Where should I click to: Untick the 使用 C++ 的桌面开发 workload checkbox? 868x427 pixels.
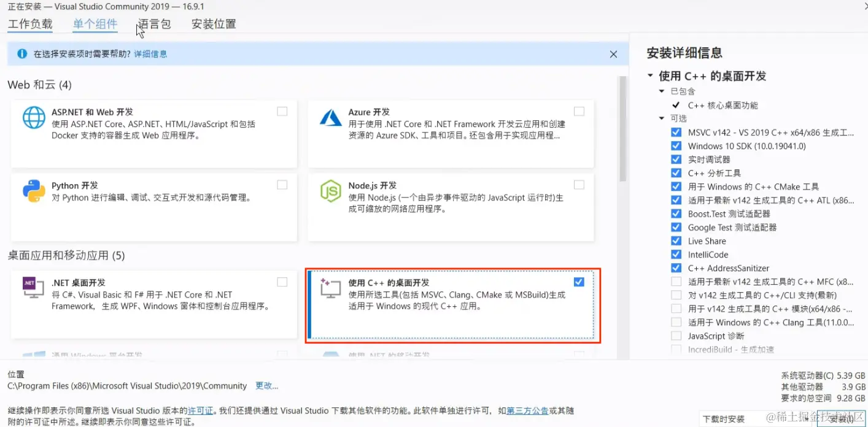[x=579, y=282]
